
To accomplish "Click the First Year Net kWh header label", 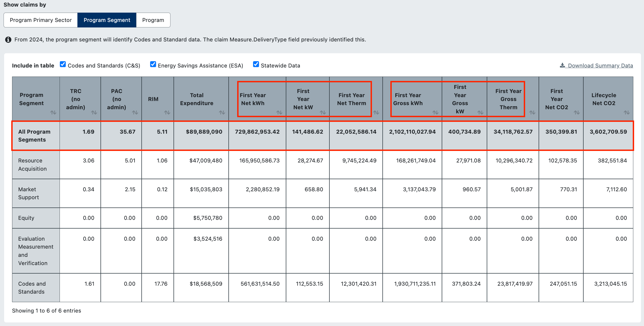I will (253, 99).
